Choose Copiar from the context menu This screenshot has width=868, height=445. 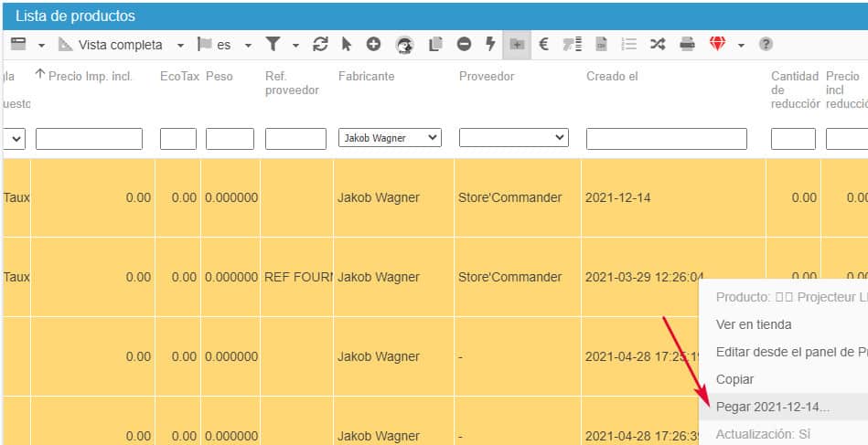pyautogui.click(x=735, y=379)
